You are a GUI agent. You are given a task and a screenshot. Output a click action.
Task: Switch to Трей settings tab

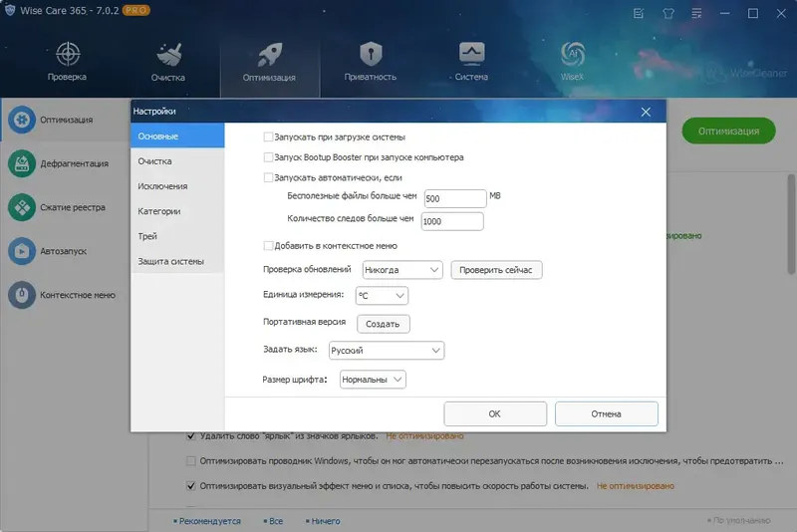(177, 236)
